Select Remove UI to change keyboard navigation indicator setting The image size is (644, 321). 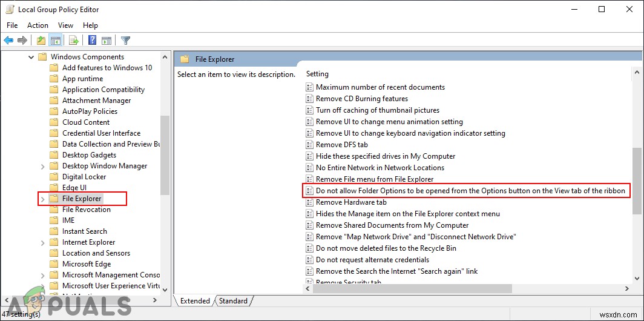click(x=410, y=133)
